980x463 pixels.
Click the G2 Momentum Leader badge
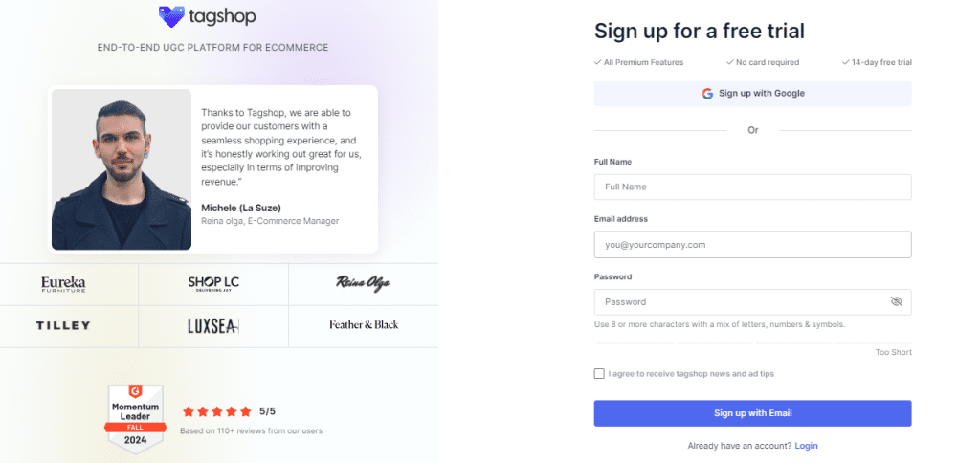click(135, 417)
